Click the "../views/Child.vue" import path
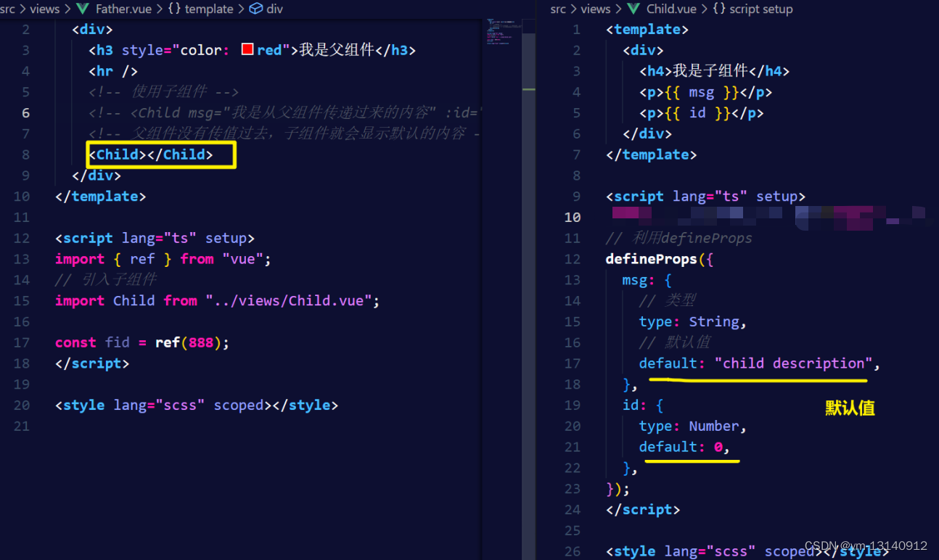Image resolution: width=939 pixels, height=560 pixels. 289,300
